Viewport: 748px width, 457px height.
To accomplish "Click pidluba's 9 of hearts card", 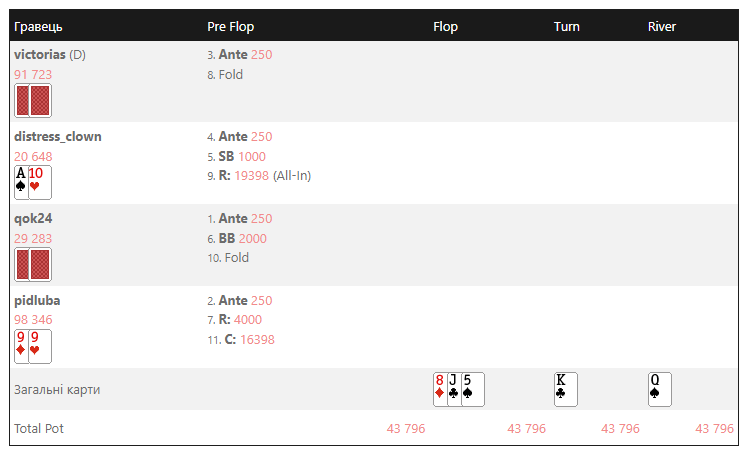I will (x=40, y=346).
